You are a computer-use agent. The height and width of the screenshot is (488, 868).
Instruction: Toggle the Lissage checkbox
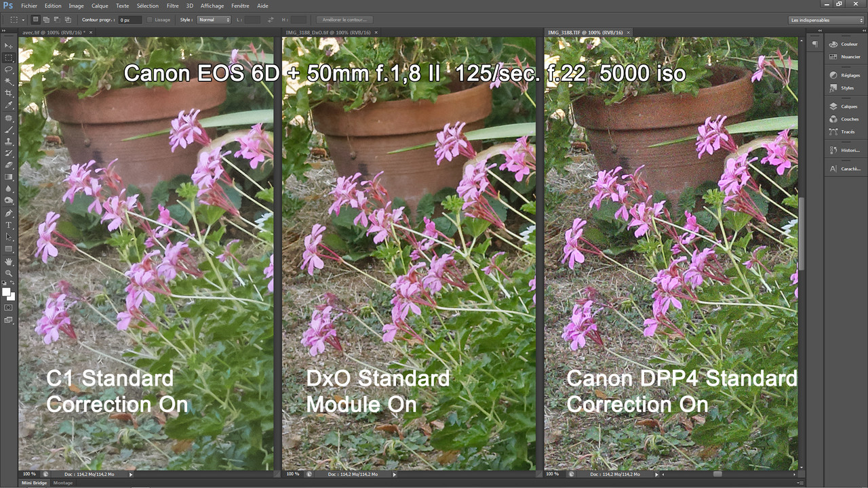click(150, 20)
